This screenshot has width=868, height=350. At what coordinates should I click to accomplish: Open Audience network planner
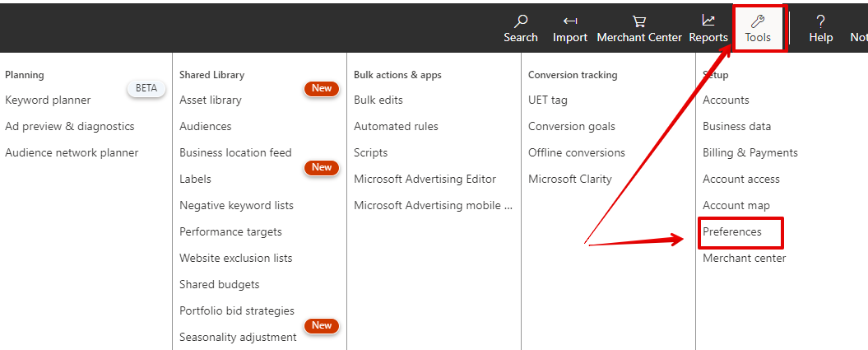pyautogui.click(x=72, y=152)
